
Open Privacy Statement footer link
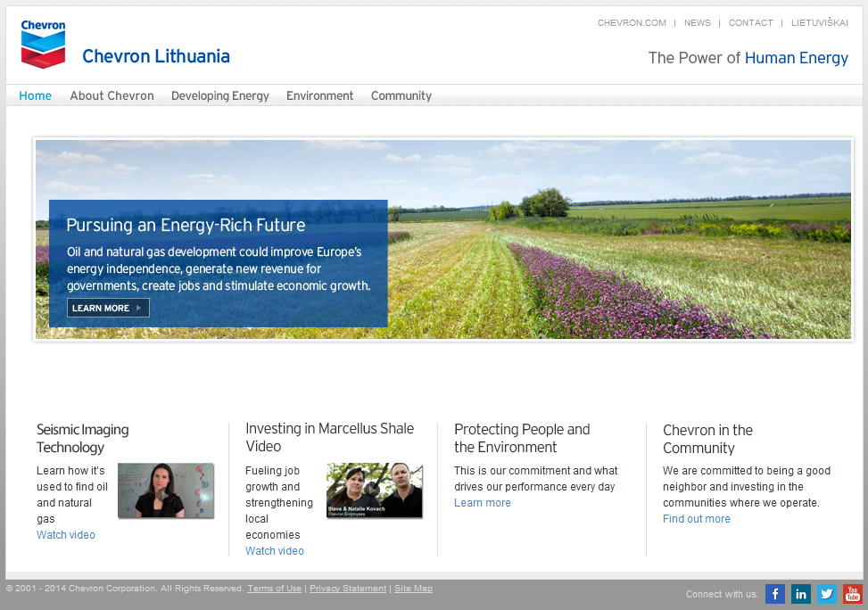[348, 589]
